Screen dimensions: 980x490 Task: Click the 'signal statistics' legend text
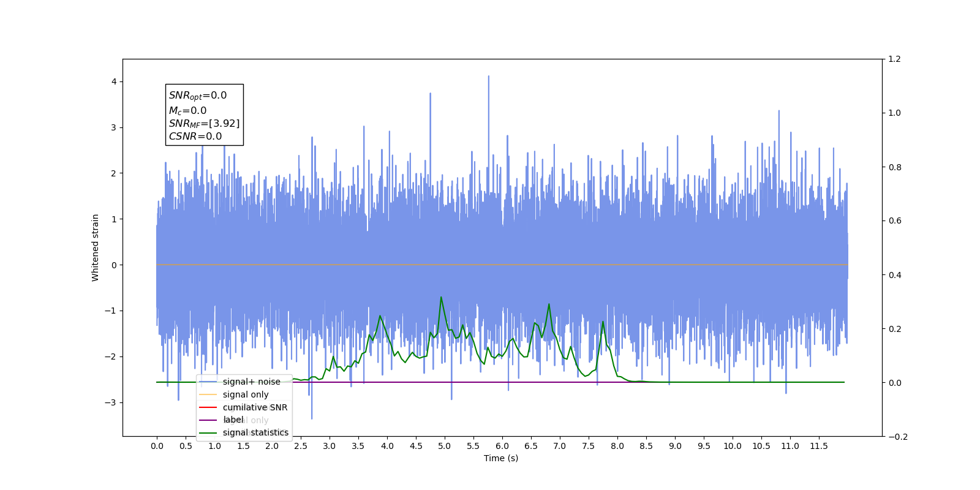click(x=255, y=432)
